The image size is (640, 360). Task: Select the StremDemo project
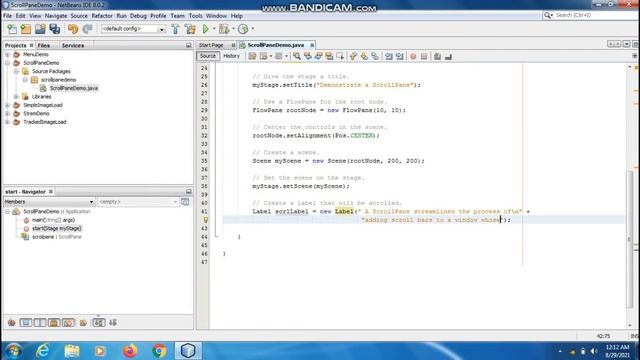click(36, 113)
